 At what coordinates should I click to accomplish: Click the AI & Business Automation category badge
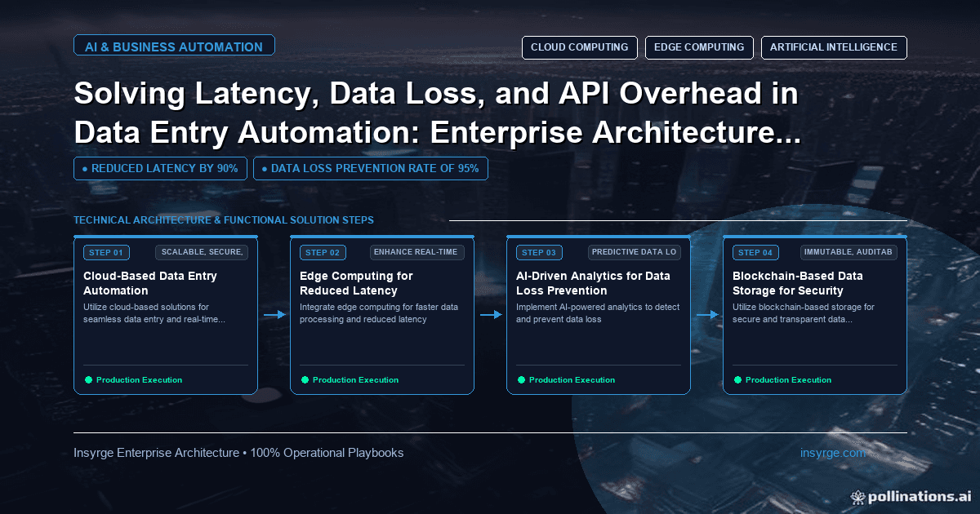pos(174,47)
